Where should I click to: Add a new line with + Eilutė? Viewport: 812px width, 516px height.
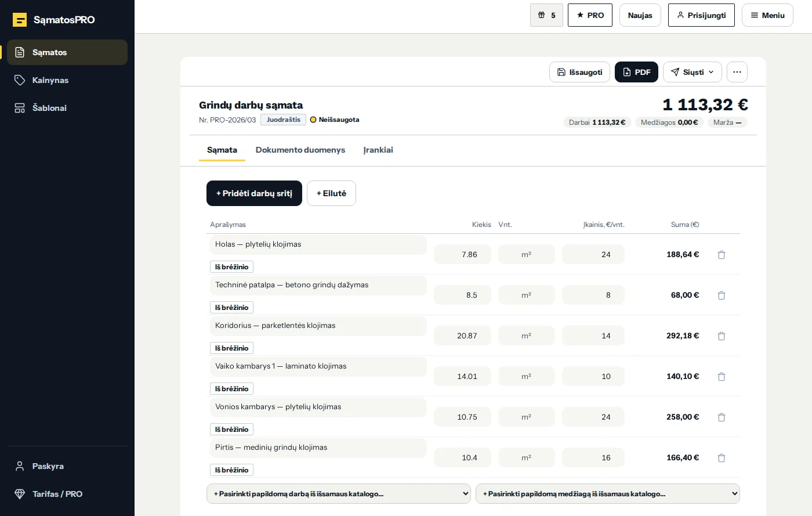[x=331, y=193]
